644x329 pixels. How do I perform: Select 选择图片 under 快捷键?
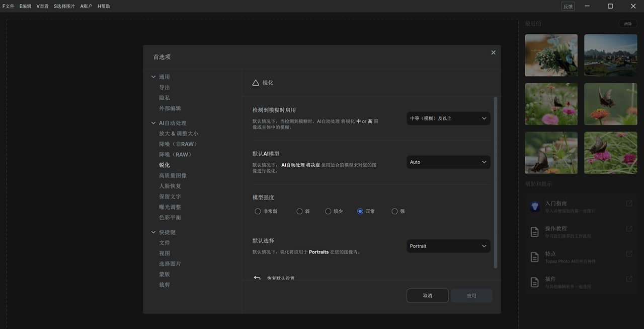[170, 264]
